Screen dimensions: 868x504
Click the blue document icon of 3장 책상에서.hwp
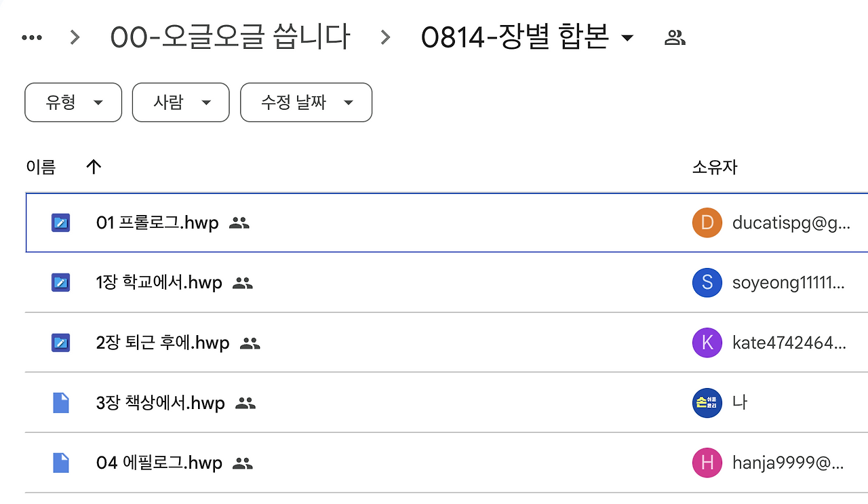[x=61, y=403]
